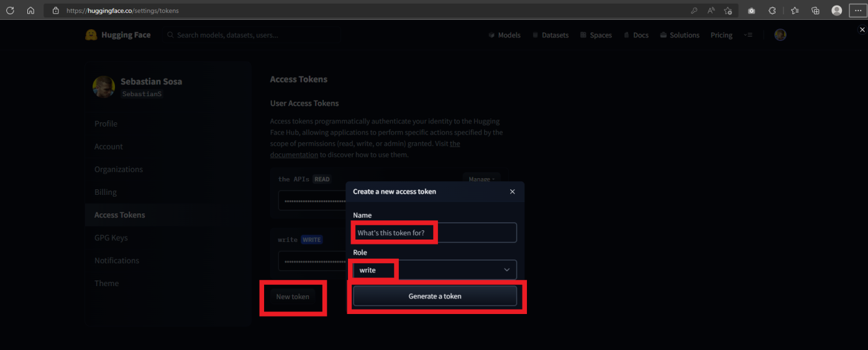Viewport: 868px width, 350px height.
Task: Open Notifications settings
Action: pos(117,261)
